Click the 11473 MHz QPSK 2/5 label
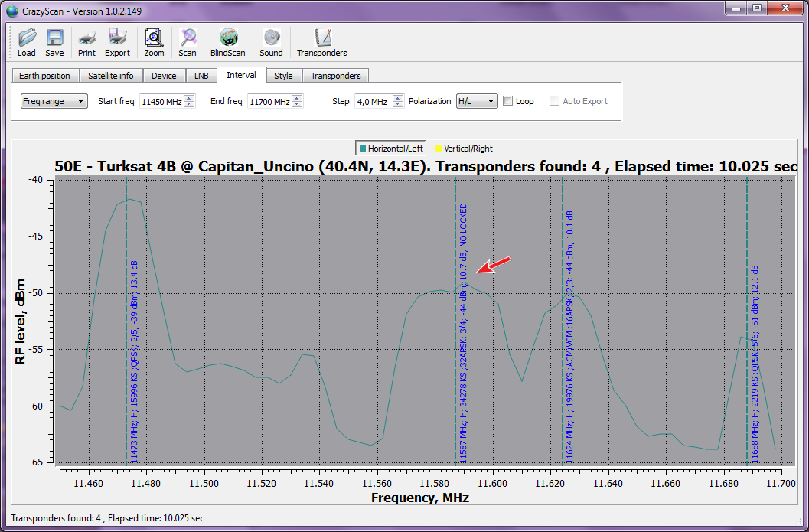 coord(134,362)
